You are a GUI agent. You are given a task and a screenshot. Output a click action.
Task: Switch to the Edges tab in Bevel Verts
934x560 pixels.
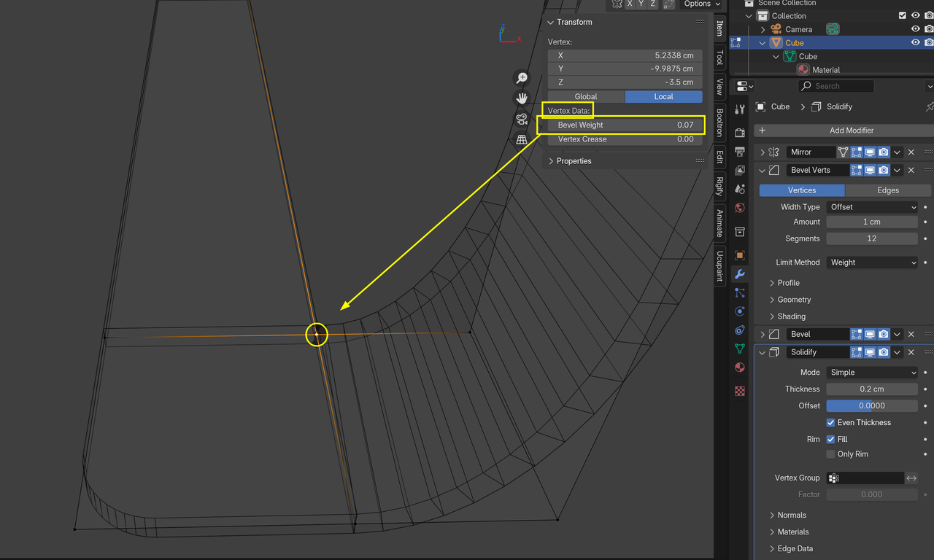click(887, 190)
